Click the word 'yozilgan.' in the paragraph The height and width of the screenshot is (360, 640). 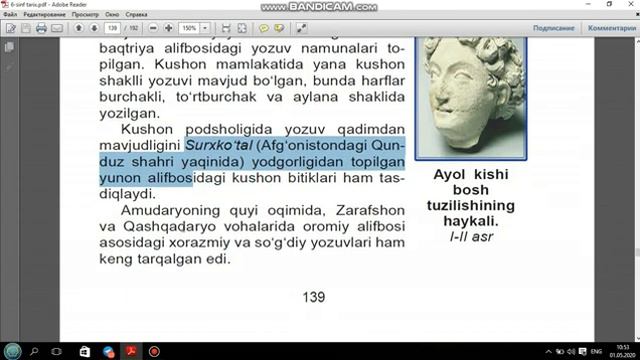[130, 113]
